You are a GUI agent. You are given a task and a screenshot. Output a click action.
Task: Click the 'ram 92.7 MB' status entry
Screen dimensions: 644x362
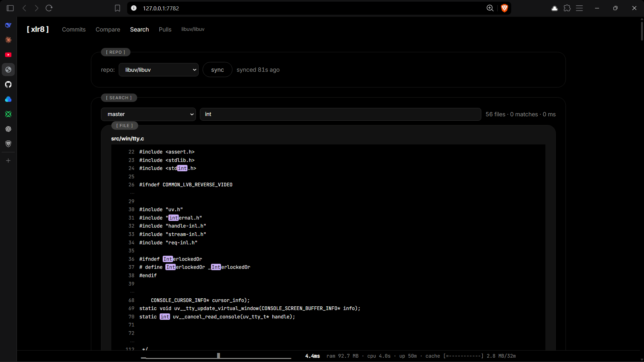(x=342, y=356)
